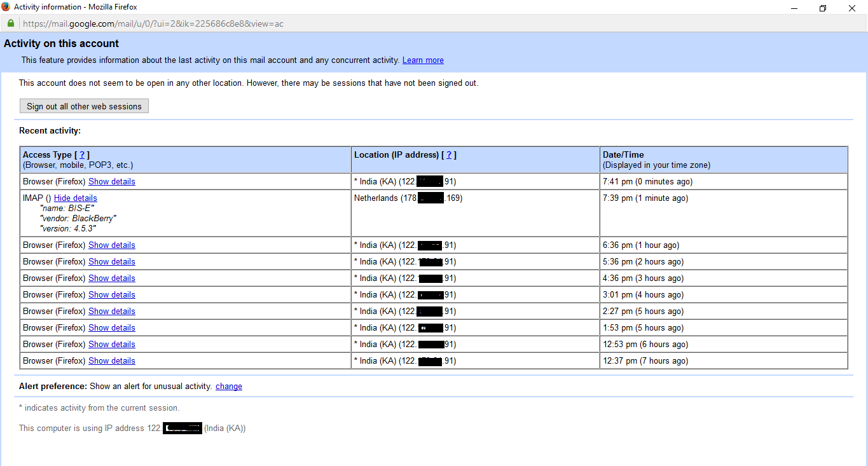Image resolution: width=868 pixels, height=466 pixels.
Task: Collapse IMAP entry with Hide details
Action: coord(75,198)
